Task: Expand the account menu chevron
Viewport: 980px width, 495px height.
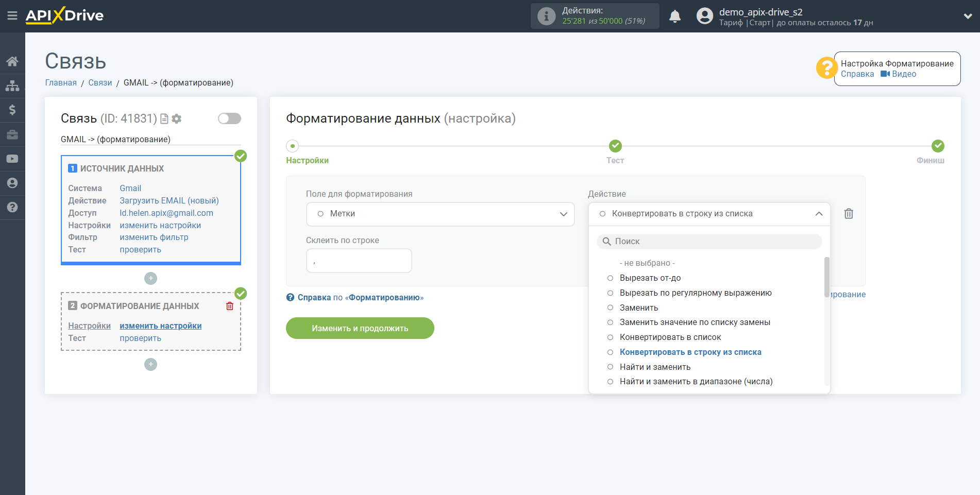Action: (968, 16)
